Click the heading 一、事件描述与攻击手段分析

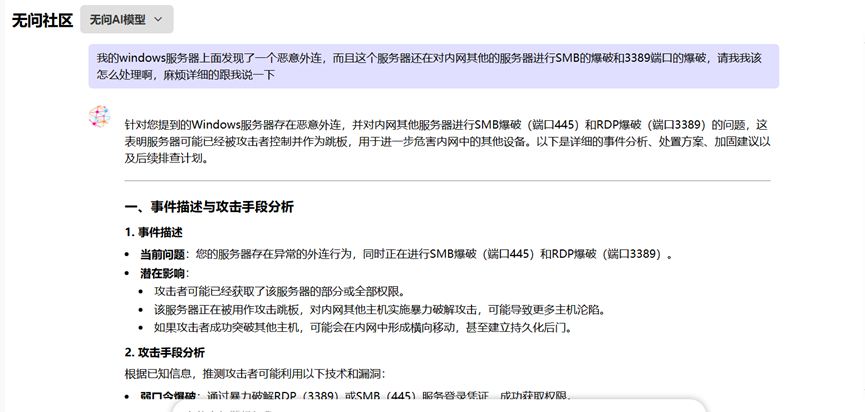coord(209,207)
